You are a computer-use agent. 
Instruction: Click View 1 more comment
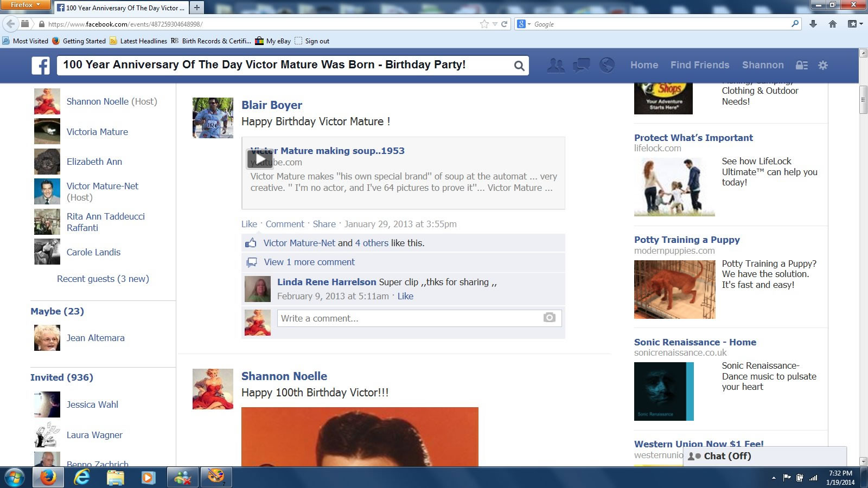coord(309,262)
